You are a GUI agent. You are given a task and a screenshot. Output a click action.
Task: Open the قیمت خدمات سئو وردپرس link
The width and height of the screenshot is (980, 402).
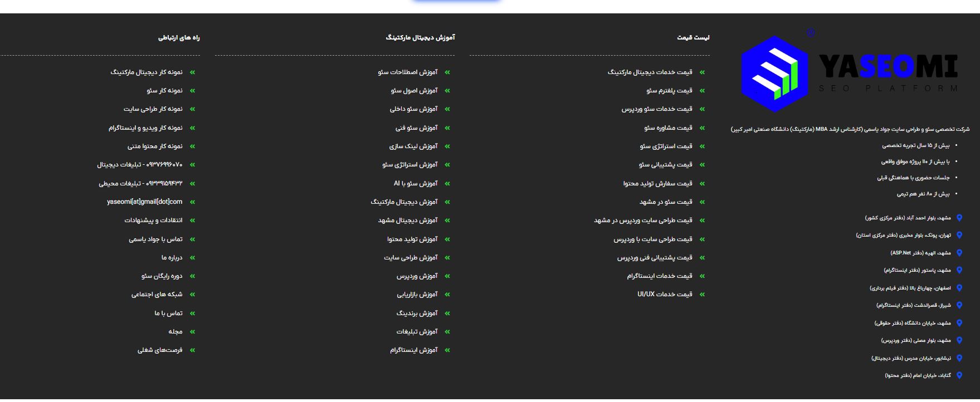pos(657,109)
